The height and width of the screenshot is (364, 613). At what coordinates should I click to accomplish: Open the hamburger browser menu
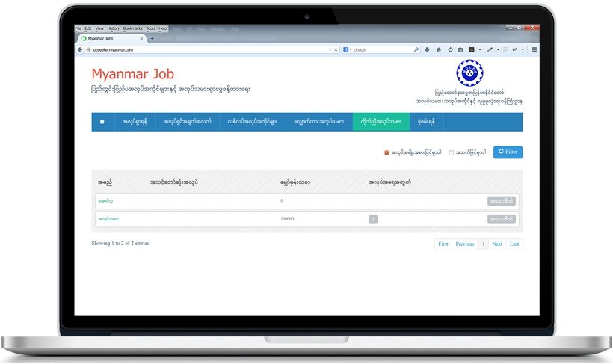pos(534,49)
